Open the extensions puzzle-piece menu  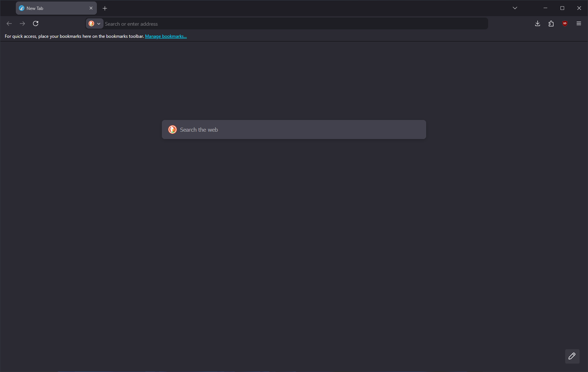pyautogui.click(x=551, y=23)
